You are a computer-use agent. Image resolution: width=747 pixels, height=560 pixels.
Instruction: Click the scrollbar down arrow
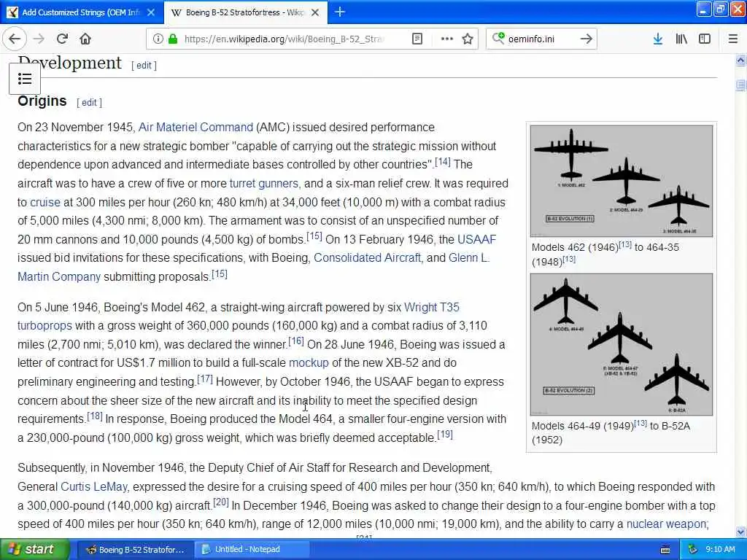tap(740, 532)
